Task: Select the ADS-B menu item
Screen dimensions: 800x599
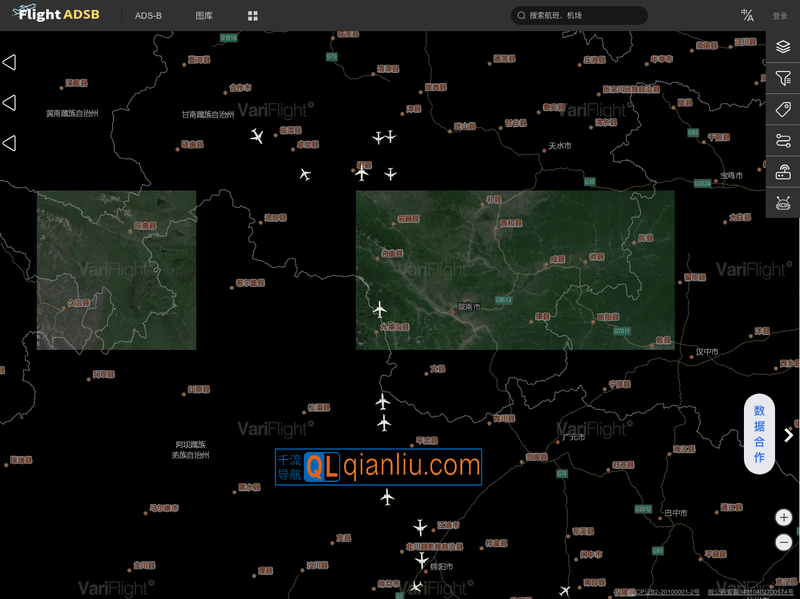Action: 148,16
